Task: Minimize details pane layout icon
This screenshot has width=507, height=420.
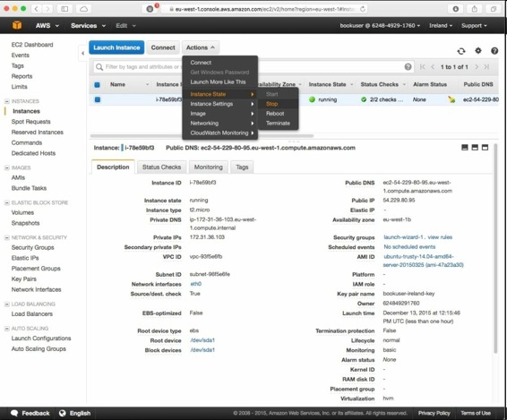Action: click(x=465, y=148)
